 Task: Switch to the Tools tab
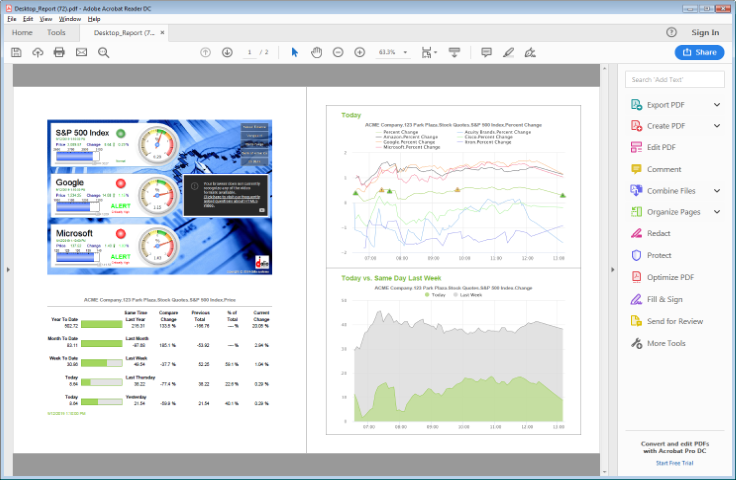click(56, 32)
